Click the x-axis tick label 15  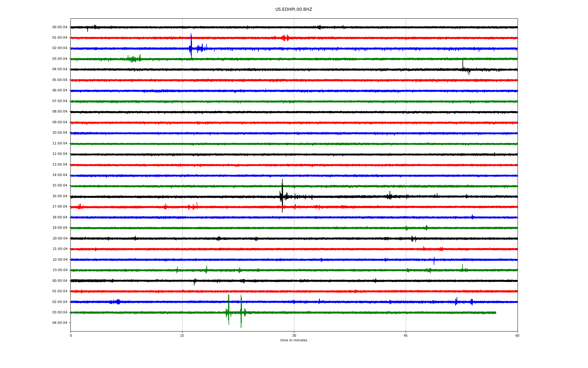182,336
